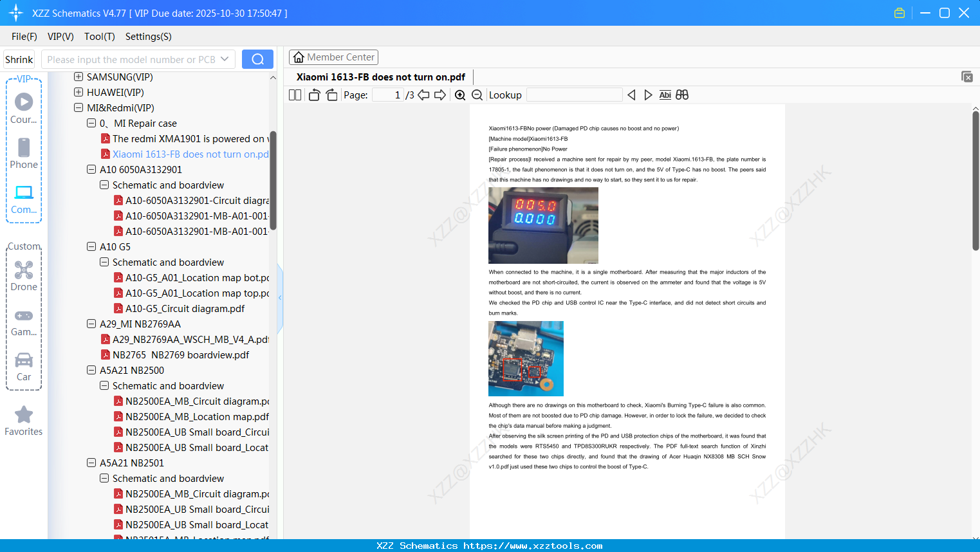
Task: Open the Courses category in VIP sidebar
Action: pos(24,108)
